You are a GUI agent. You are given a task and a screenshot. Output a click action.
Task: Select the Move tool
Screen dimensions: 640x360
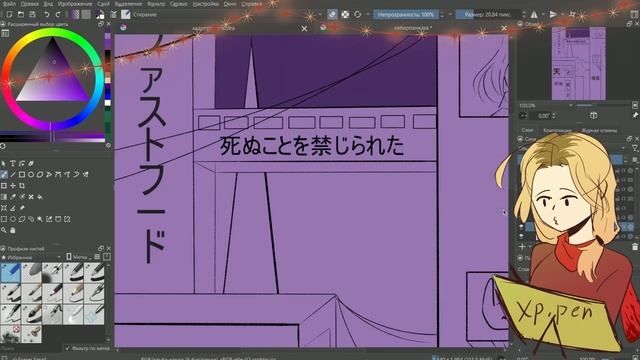pyautogui.click(x=13, y=186)
